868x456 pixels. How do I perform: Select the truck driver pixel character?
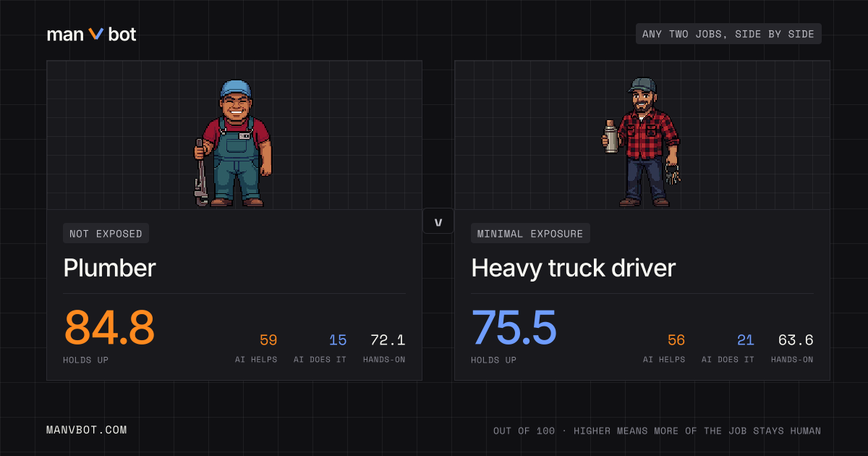tap(642, 142)
